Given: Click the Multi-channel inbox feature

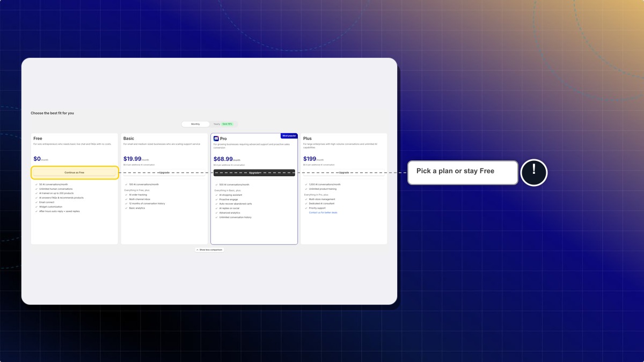Looking at the screenshot, I should (140, 199).
